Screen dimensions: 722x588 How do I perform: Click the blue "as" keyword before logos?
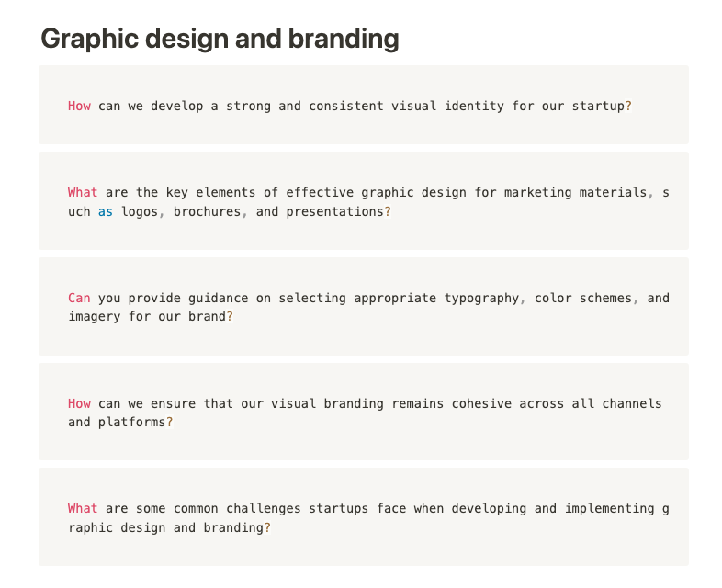pos(106,211)
